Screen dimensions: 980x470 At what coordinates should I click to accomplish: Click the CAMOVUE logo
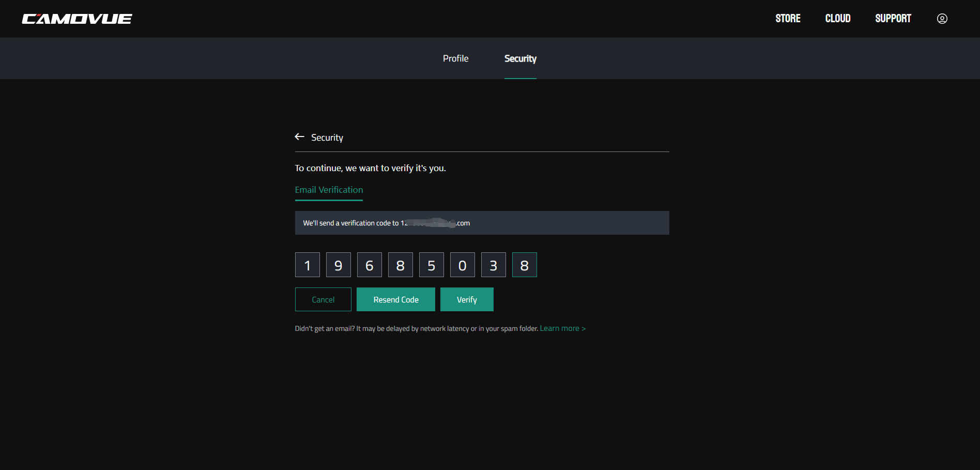click(x=77, y=19)
